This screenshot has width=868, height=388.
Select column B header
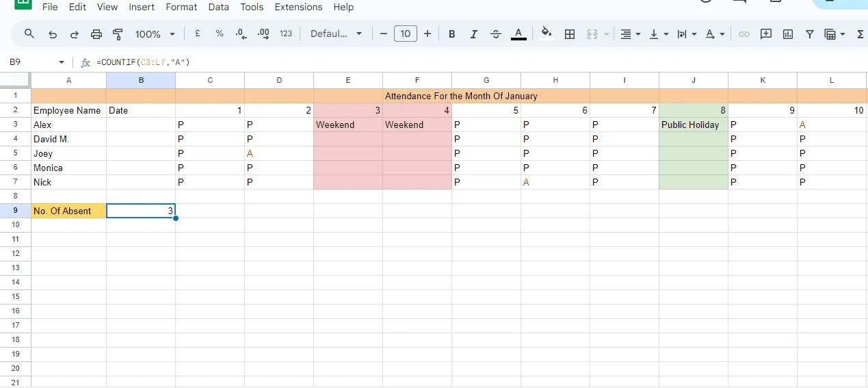pos(141,80)
